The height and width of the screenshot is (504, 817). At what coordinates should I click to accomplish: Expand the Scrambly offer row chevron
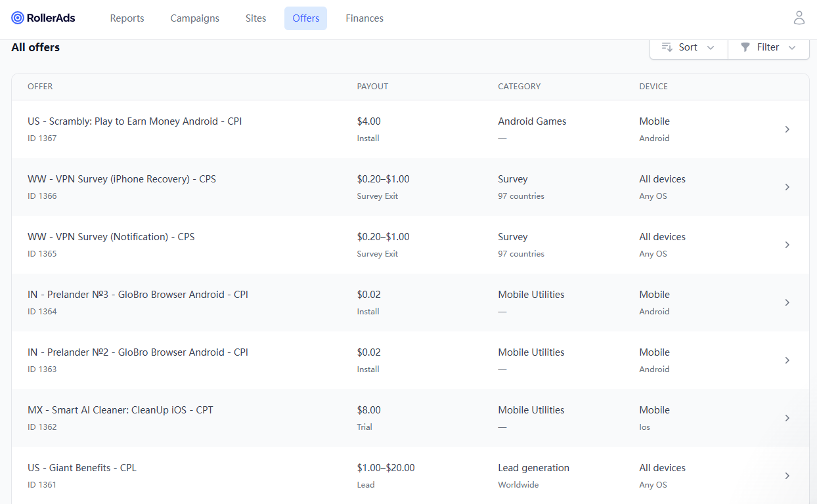pyautogui.click(x=787, y=129)
